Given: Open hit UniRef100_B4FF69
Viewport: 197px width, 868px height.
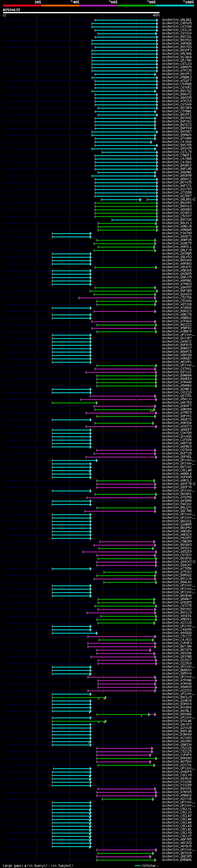Looking at the screenshot, I should click(177, 128).
